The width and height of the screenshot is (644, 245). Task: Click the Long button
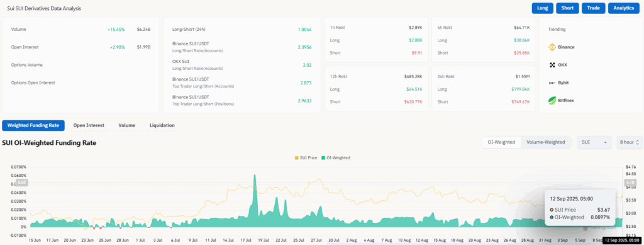(x=542, y=8)
